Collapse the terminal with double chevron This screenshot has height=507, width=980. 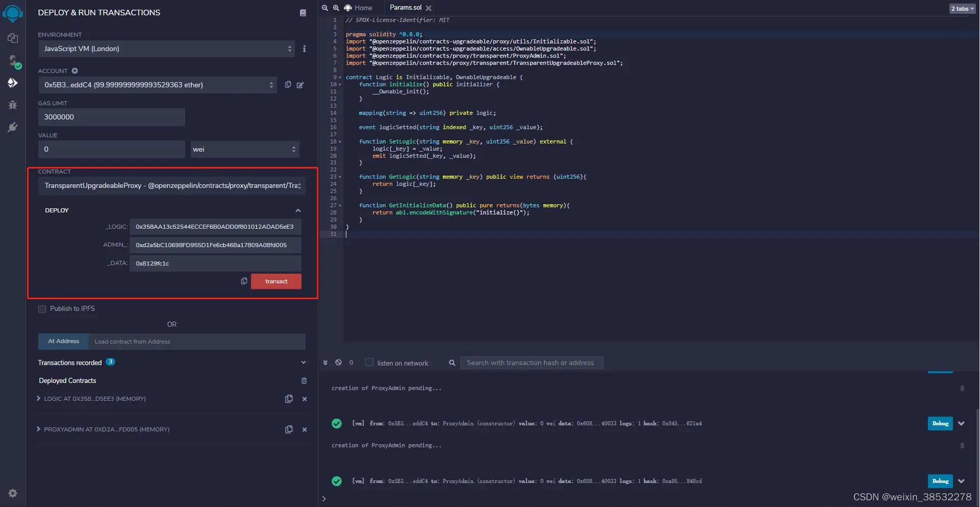point(325,363)
